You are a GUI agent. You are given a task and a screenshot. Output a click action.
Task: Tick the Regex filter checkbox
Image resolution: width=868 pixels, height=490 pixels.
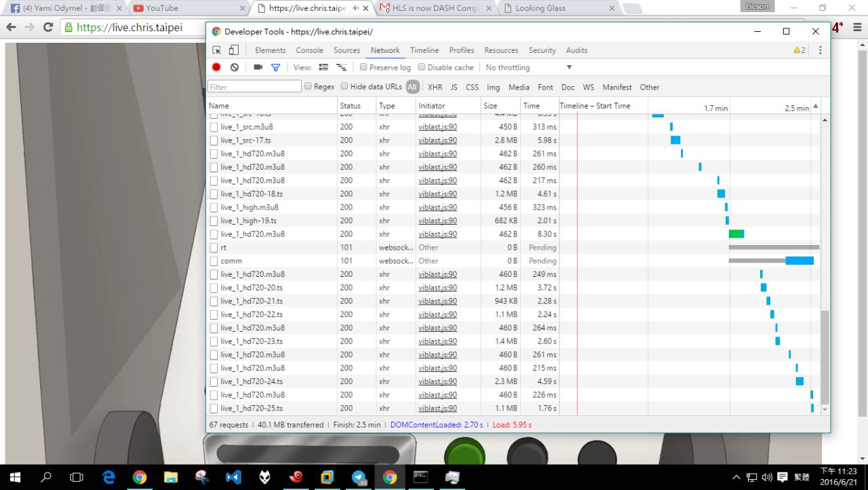(x=309, y=87)
